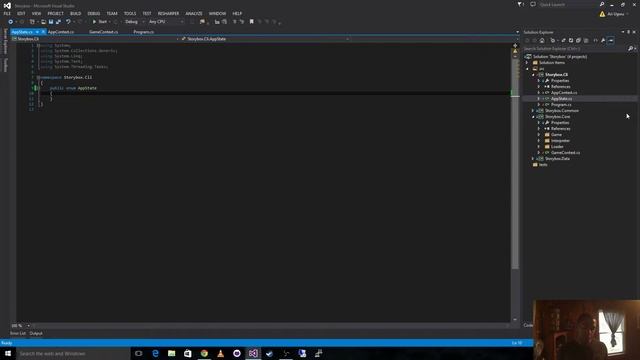Select GameContext.cs in Solution Explorer
Viewport: 640px width, 360px height.
point(565,153)
